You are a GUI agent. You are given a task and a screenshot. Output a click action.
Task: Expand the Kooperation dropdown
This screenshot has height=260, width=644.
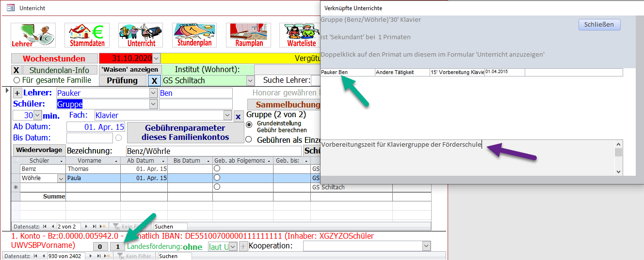426,246
